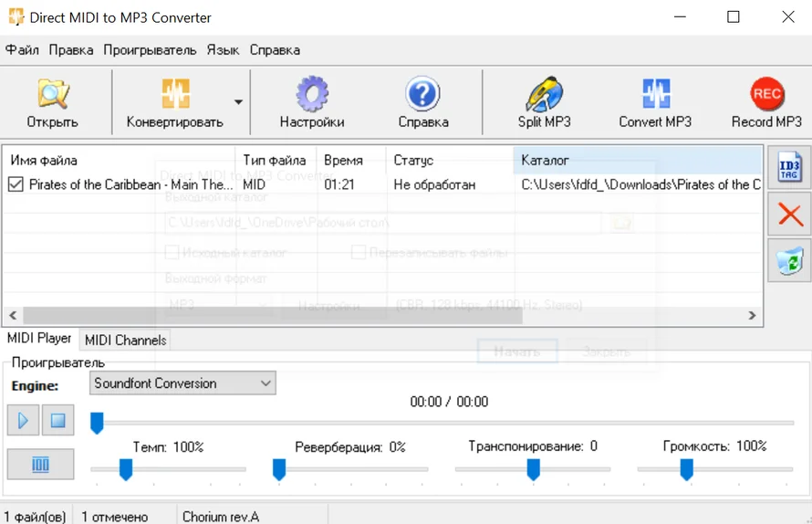Expand the Конвертировать dropdown arrow
The width and height of the screenshot is (812, 524).
pos(238,102)
